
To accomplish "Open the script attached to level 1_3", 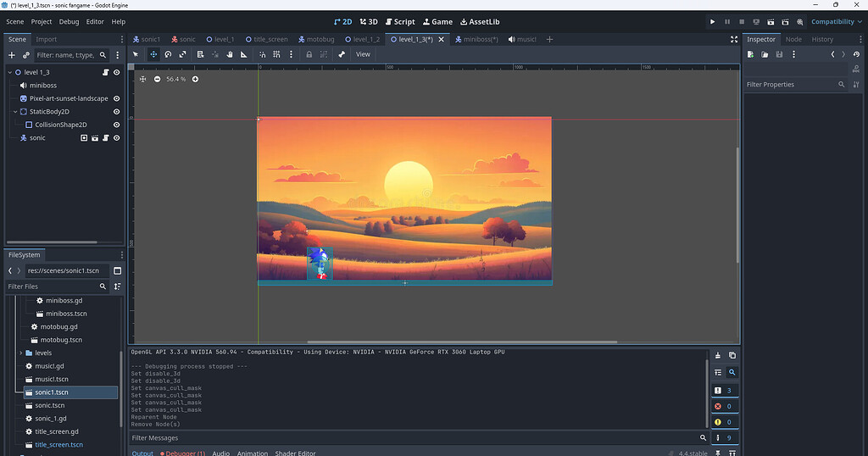I will 106,73.
